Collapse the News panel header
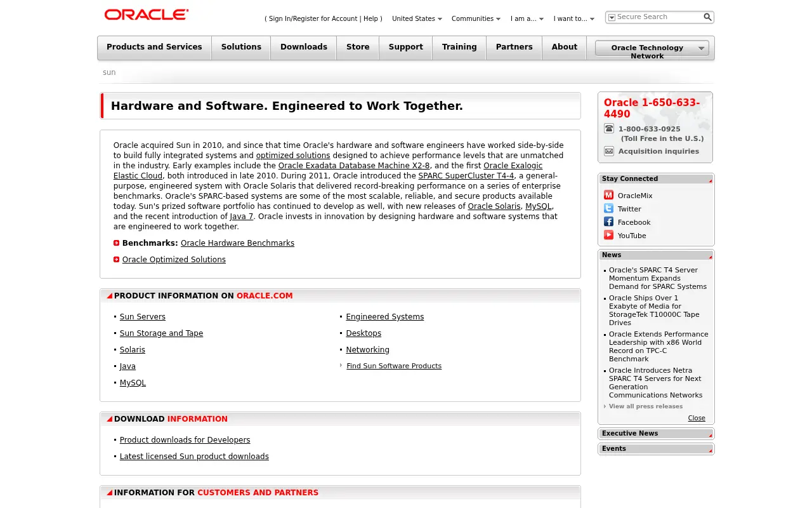 tap(656, 255)
